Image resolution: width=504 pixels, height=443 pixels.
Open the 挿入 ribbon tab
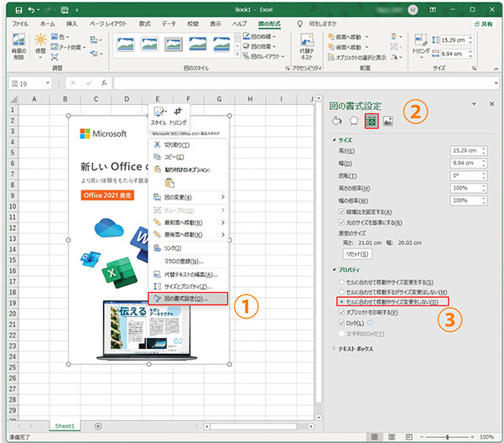click(x=71, y=23)
